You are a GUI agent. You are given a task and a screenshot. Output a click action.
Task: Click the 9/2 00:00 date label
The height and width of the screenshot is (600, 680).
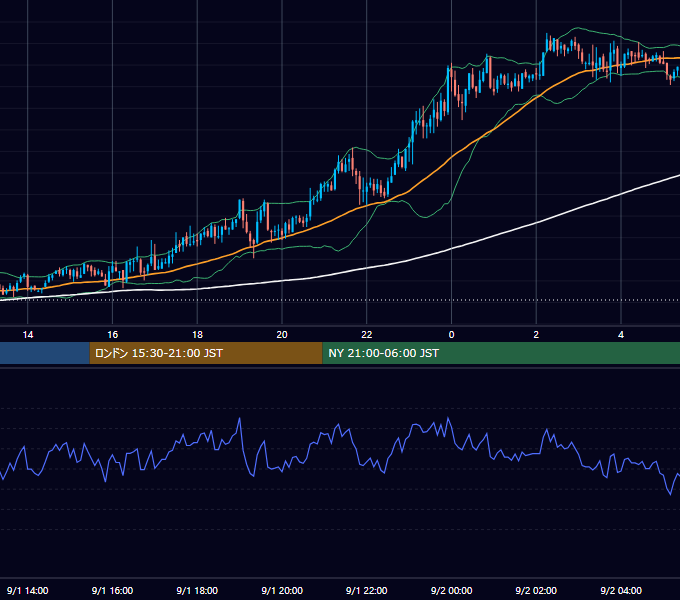click(x=451, y=590)
